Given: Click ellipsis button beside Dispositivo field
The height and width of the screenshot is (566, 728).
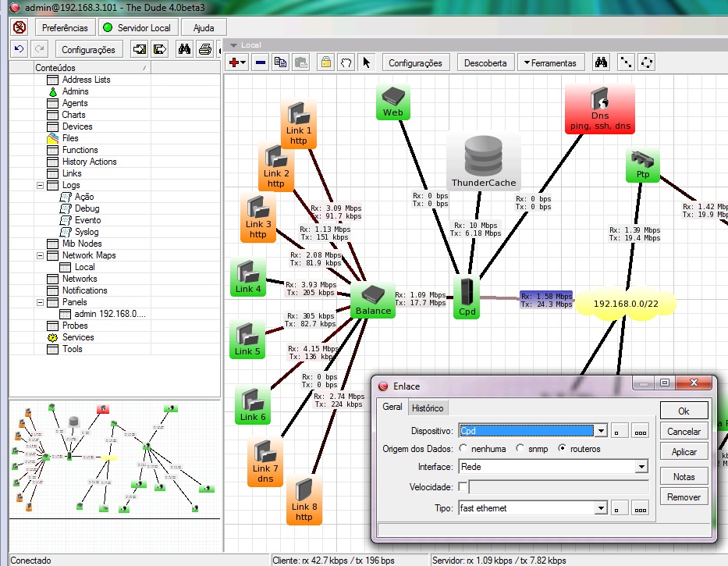Looking at the screenshot, I should point(641,431).
